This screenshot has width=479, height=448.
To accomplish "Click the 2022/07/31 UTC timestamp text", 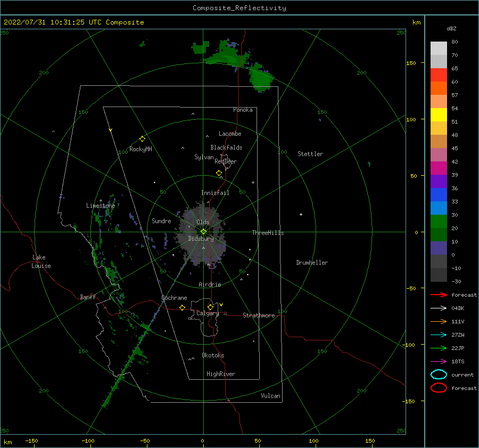I will pos(73,22).
